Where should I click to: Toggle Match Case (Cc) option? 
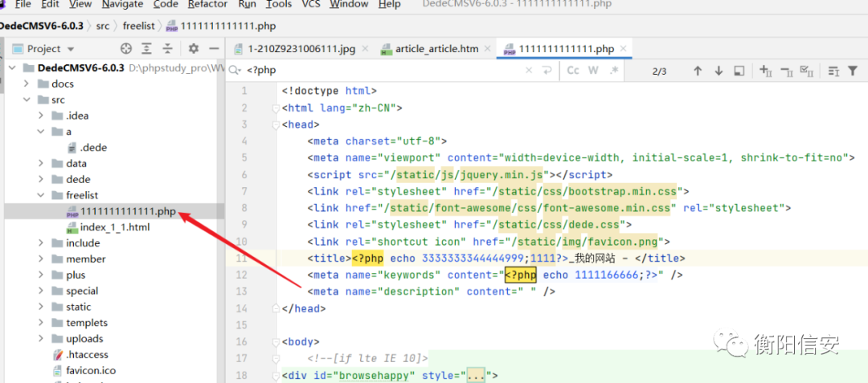(574, 71)
